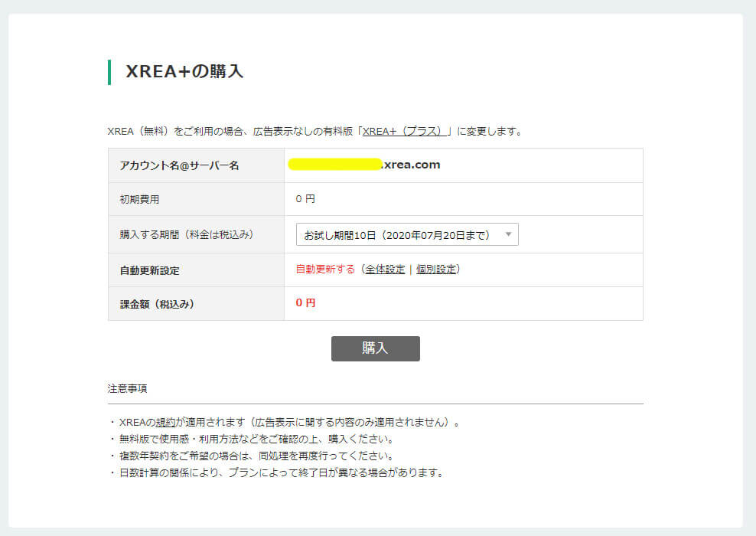Click the 0 円 value in 初期費用 row
The height and width of the screenshot is (536, 756).
tap(305, 199)
